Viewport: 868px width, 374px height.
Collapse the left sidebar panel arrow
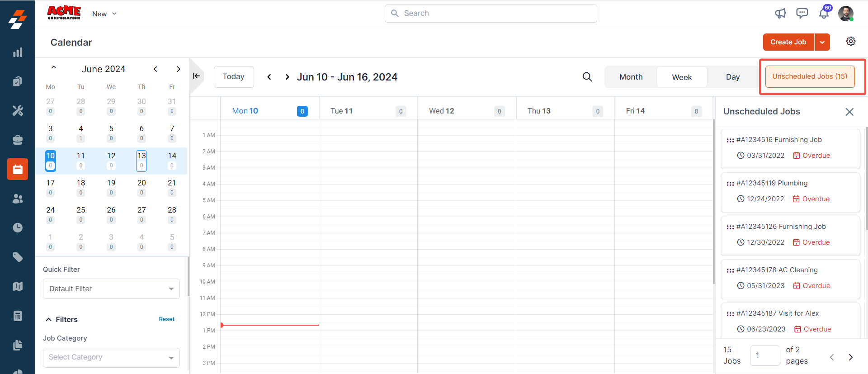196,76
